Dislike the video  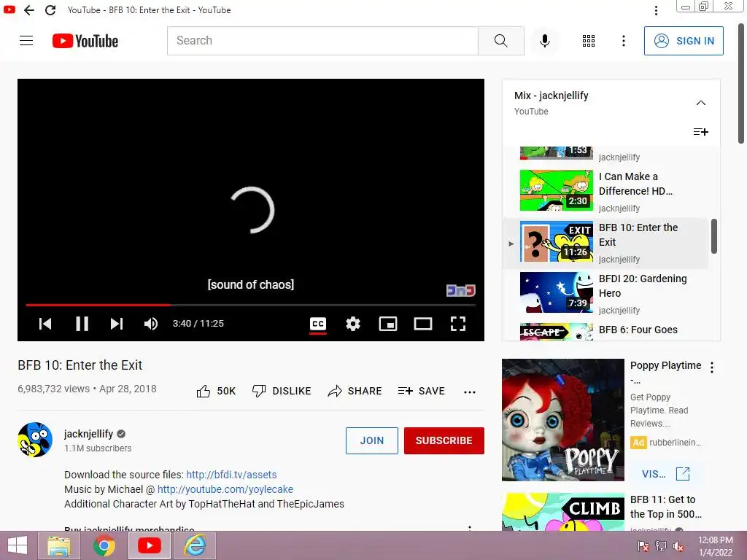[282, 392]
